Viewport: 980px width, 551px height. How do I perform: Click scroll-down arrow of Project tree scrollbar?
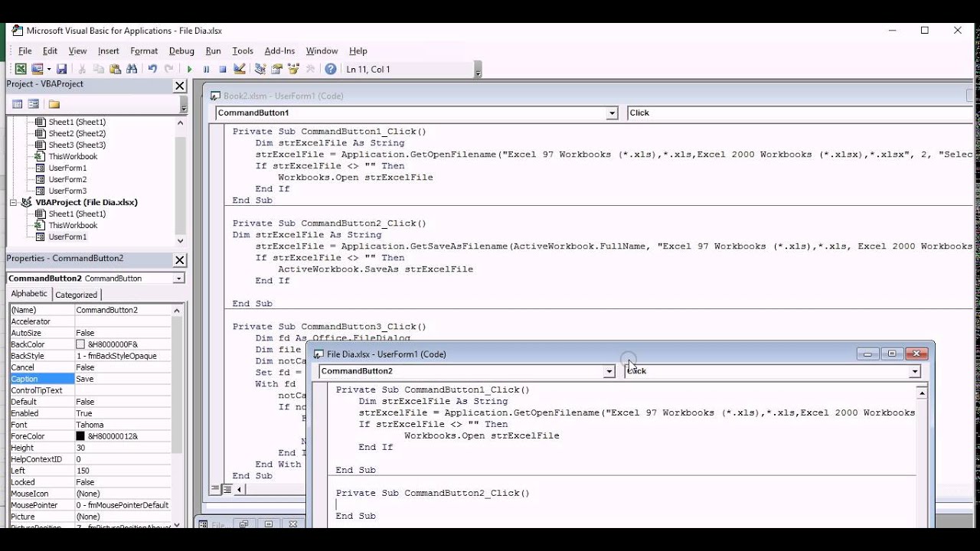(180, 240)
